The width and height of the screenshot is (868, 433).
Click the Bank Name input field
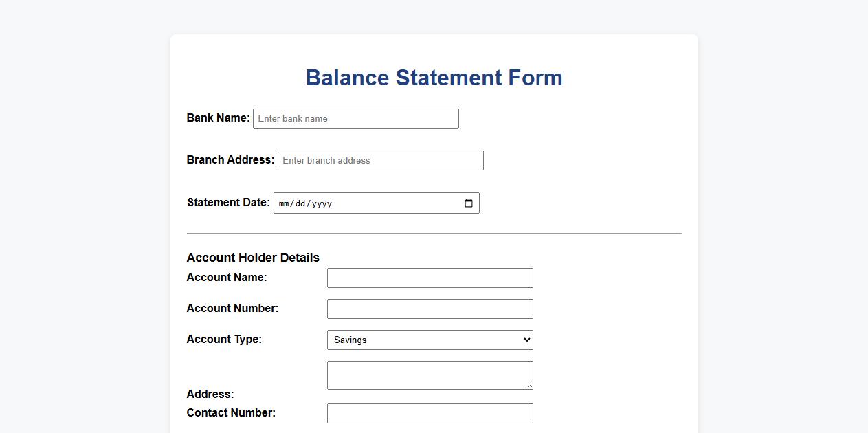[355, 118]
